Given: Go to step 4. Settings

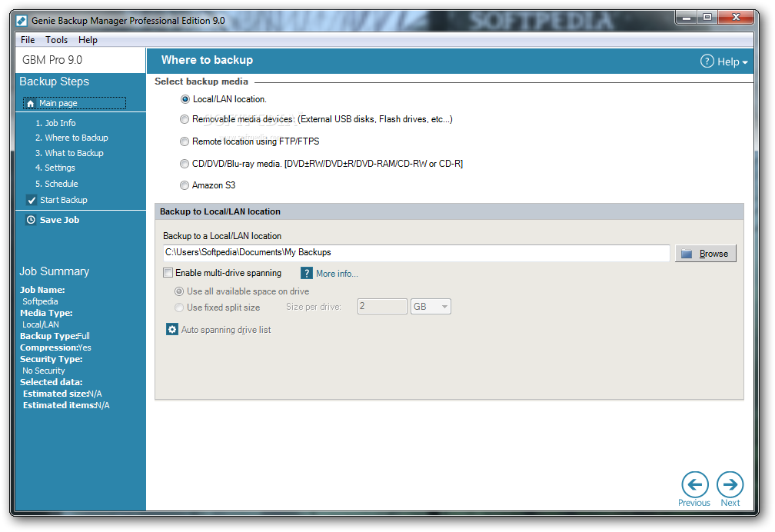Looking at the screenshot, I should point(55,168).
